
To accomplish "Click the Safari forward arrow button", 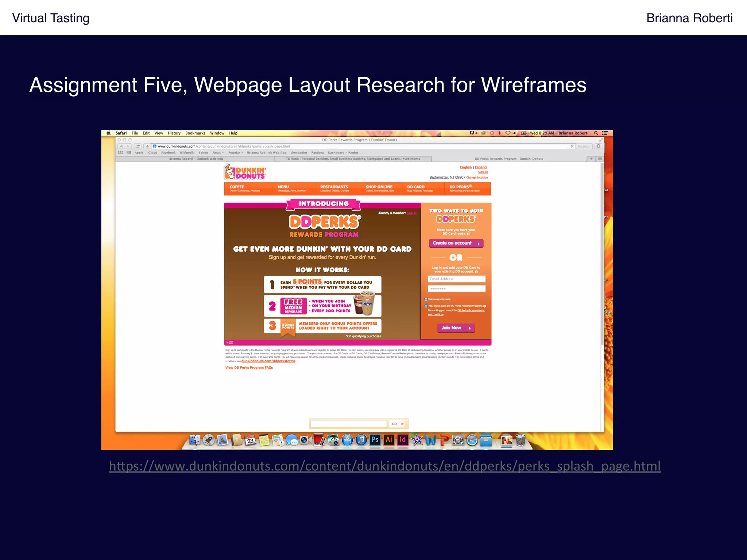I will pyautogui.click(x=128, y=146).
